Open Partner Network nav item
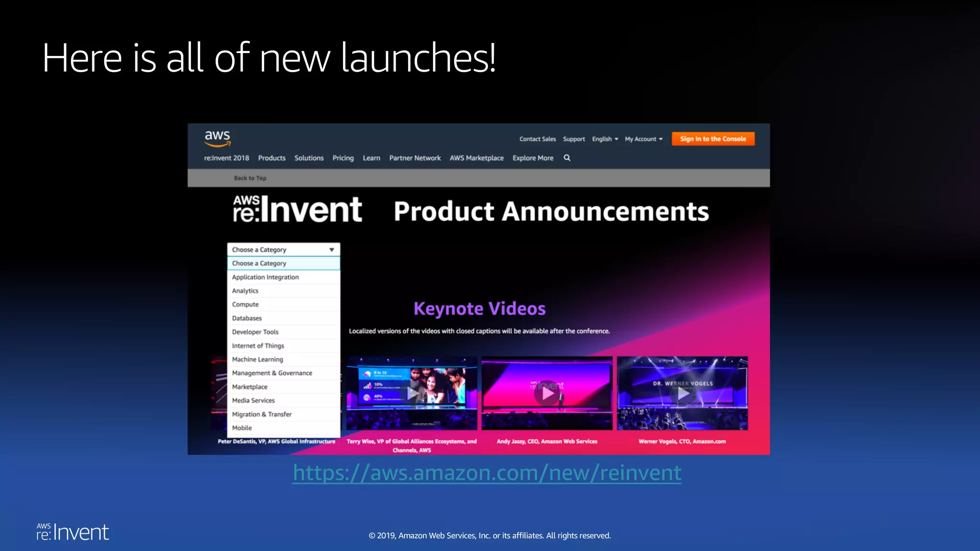 point(415,158)
